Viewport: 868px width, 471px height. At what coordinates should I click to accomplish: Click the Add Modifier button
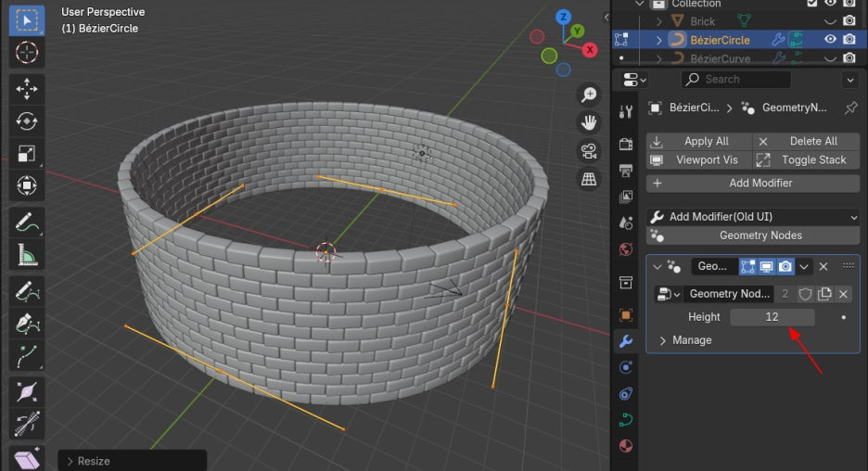753,184
